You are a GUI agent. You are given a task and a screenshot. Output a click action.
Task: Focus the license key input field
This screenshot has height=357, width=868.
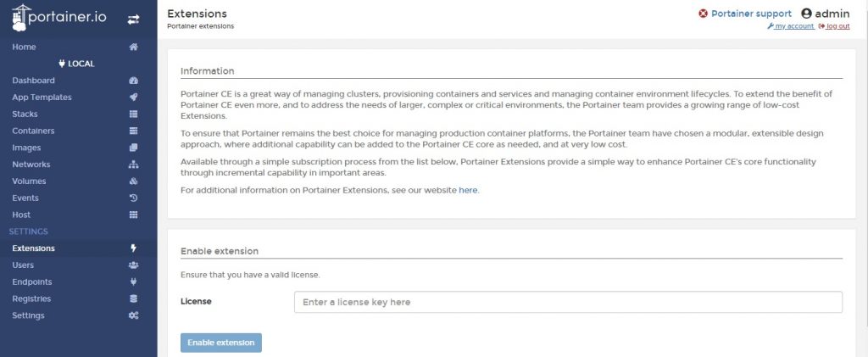pyautogui.click(x=568, y=302)
